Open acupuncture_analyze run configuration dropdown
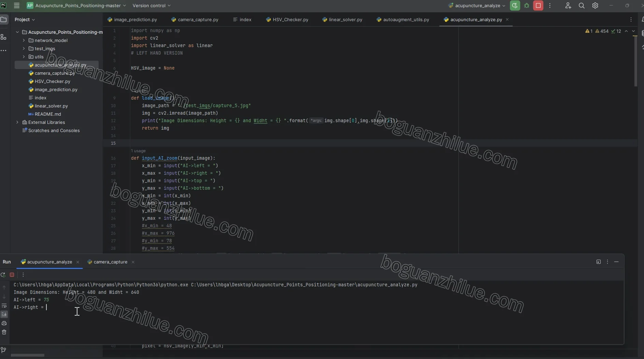 (477, 5)
